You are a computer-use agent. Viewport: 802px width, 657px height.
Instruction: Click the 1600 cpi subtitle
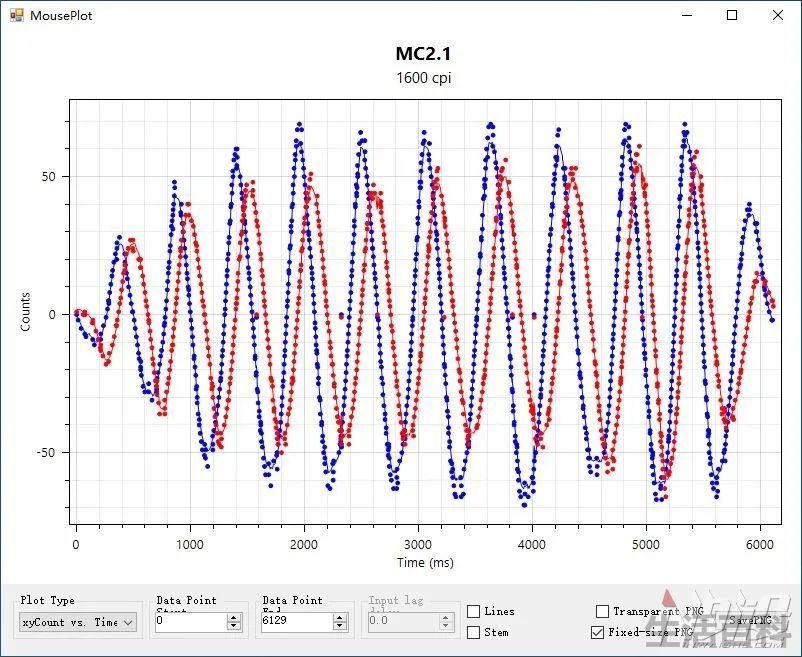pos(424,78)
